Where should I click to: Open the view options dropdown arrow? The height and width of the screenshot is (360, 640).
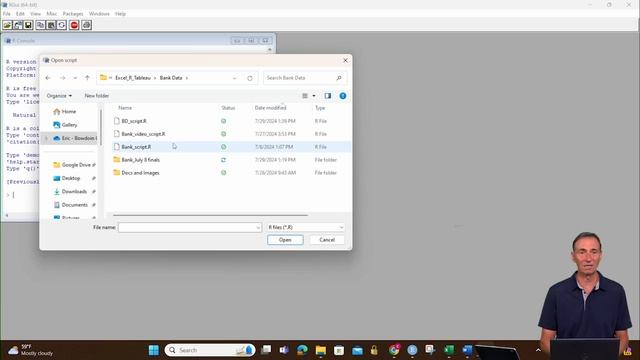(x=314, y=96)
